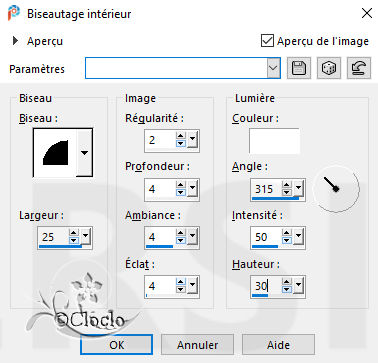
Task: Click the OK button
Action: [117, 345]
